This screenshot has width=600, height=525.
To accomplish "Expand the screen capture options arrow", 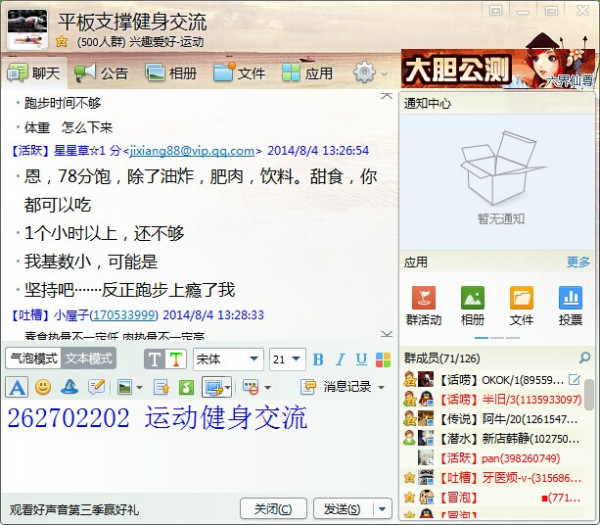I will click(x=228, y=388).
